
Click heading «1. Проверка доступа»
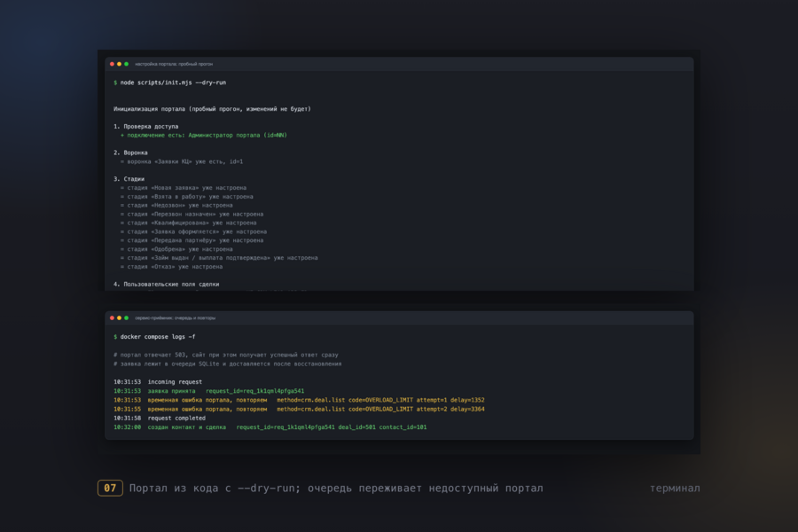pyautogui.click(x=146, y=126)
